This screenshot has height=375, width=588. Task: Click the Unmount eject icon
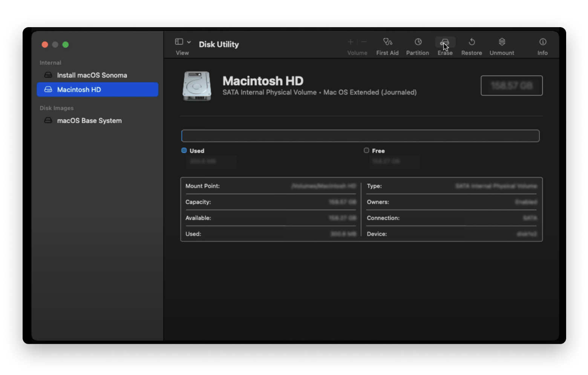(x=502, y=41)
